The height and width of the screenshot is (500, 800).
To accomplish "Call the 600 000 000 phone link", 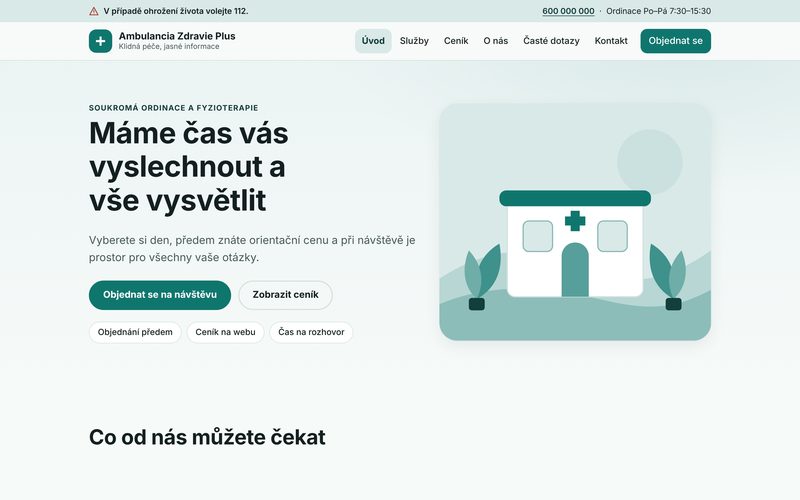I will [568, 11].
